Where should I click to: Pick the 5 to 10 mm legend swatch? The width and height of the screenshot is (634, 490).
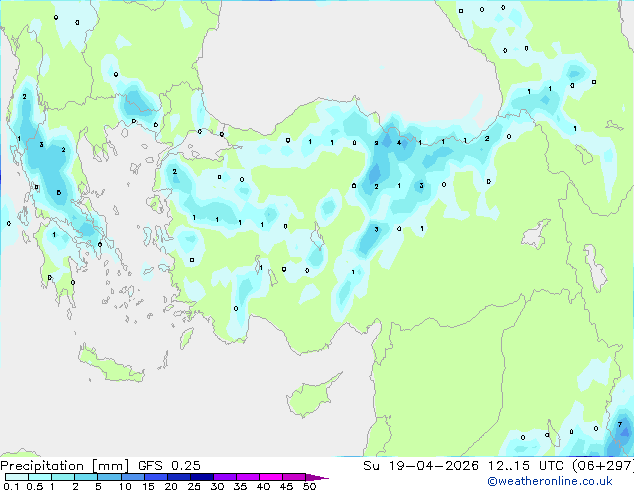point(109,477)
